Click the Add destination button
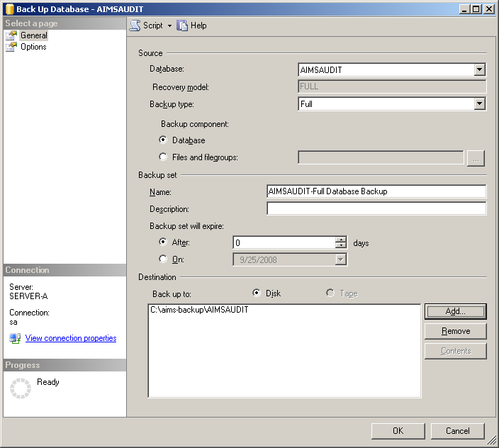 pos(455,311)
